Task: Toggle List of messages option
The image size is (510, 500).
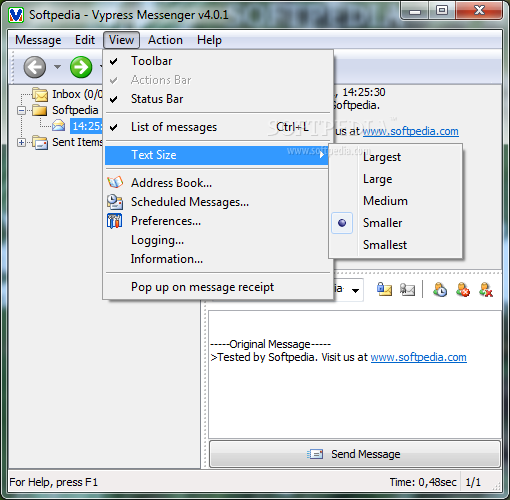Action: click(218, 127)
